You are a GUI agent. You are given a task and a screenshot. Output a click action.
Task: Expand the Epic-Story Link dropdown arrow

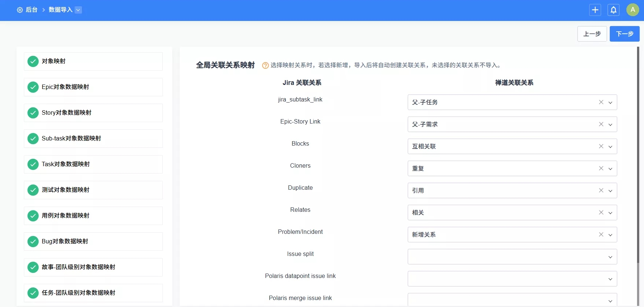pyautogui.click(x=610, y=125)
